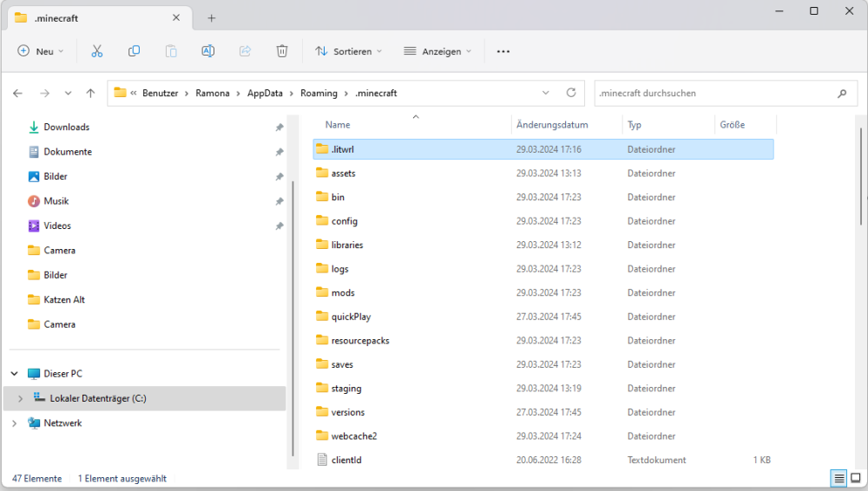Select the assets folder row
The height and width of the screenshot is (491, 868).
tap(543, 173)
